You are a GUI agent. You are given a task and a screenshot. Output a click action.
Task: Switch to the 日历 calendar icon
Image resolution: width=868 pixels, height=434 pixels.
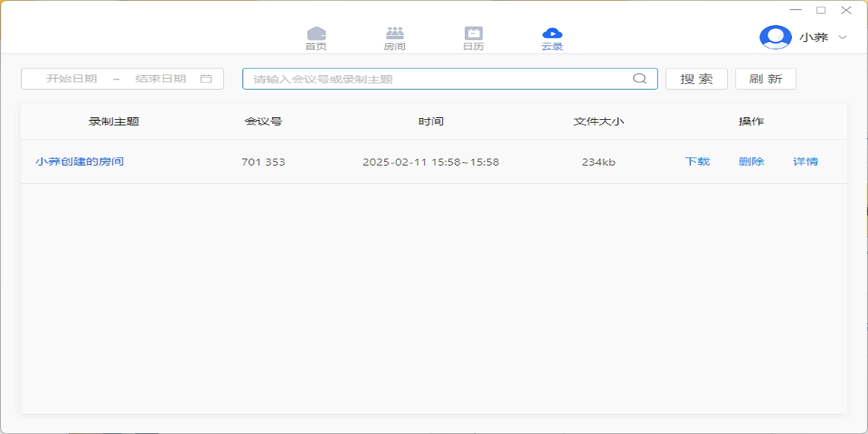point(473,34)
